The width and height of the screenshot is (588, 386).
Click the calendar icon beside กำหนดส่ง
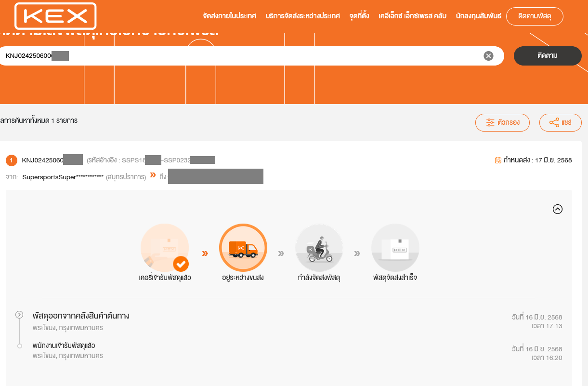point(498,160)
